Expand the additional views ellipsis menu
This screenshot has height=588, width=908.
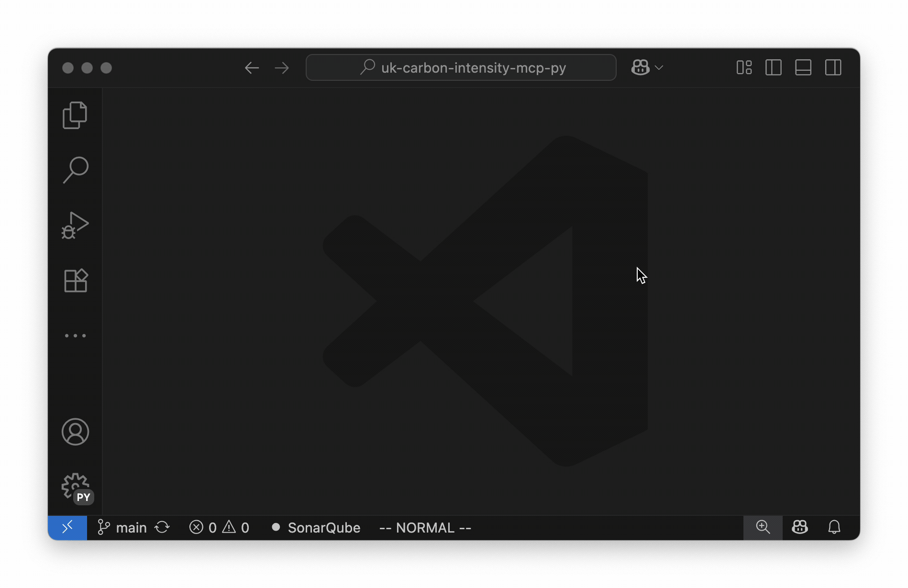[x=75, y=335]
